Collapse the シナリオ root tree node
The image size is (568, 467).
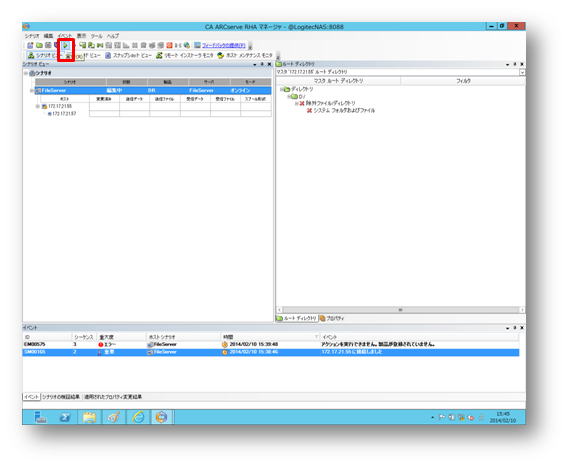click(x=26, y=73)
